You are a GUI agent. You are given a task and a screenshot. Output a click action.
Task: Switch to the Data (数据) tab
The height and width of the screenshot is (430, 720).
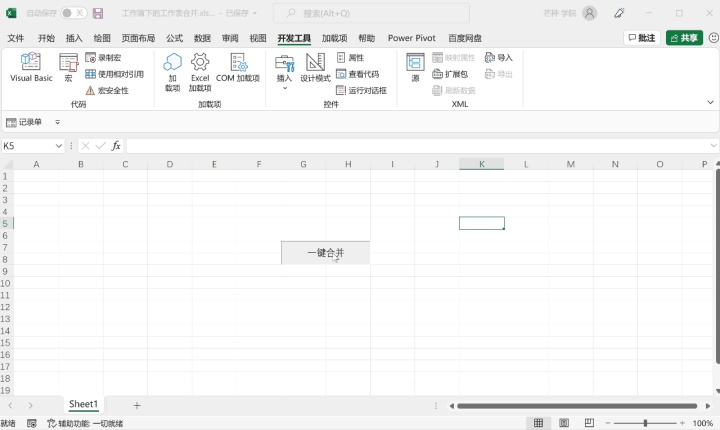point(202,38)
